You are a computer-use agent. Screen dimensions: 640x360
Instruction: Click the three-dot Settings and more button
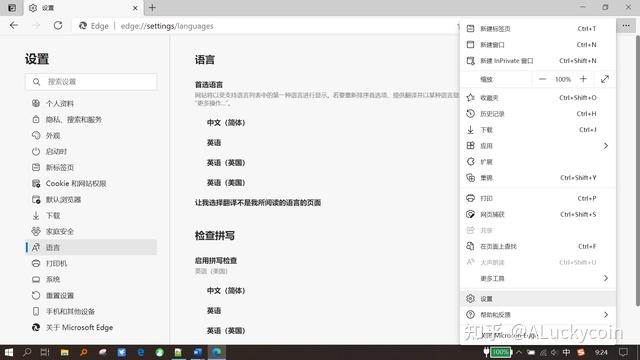(626, 25)
